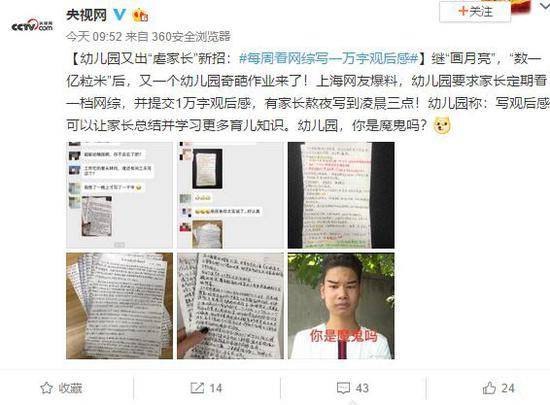Click the blue verified V badge
Screen dimensions: 550x405
point(120,14)
